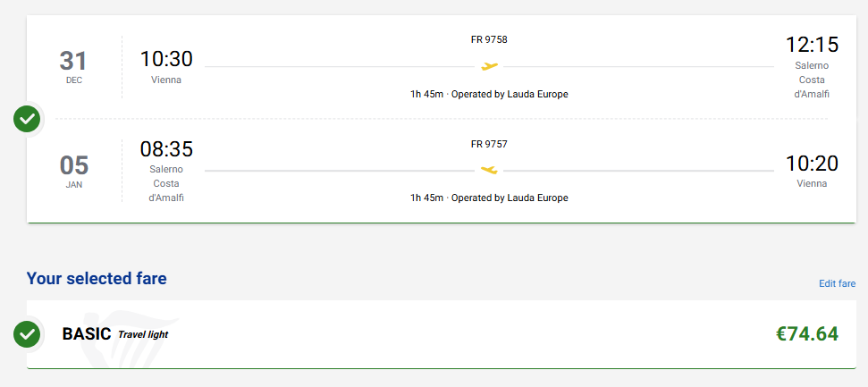Click return flight number FR 9757

[489, 144]
